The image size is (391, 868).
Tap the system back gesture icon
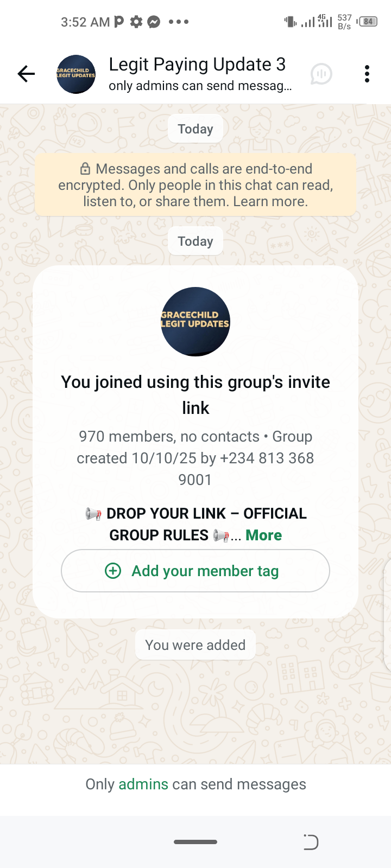(x=311, y=842)
